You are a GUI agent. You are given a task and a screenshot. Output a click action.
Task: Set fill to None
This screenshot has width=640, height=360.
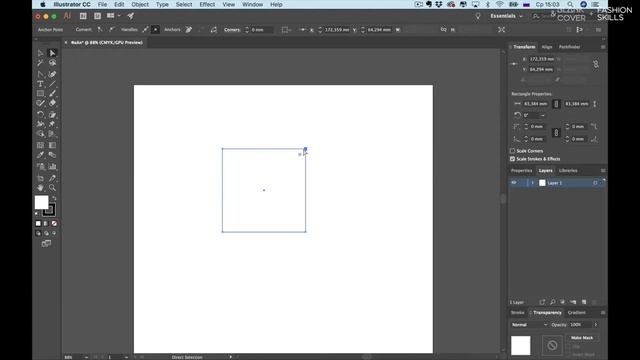click(54, 224)
